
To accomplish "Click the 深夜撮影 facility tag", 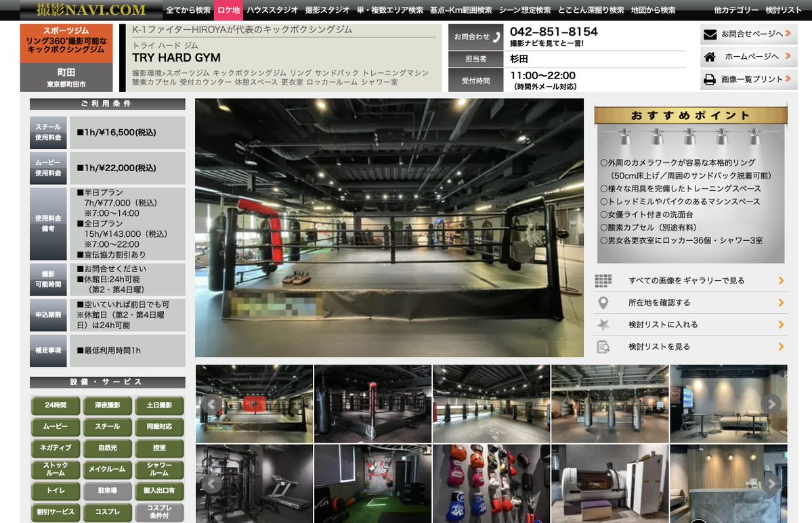I will click(x=107, y=405).
